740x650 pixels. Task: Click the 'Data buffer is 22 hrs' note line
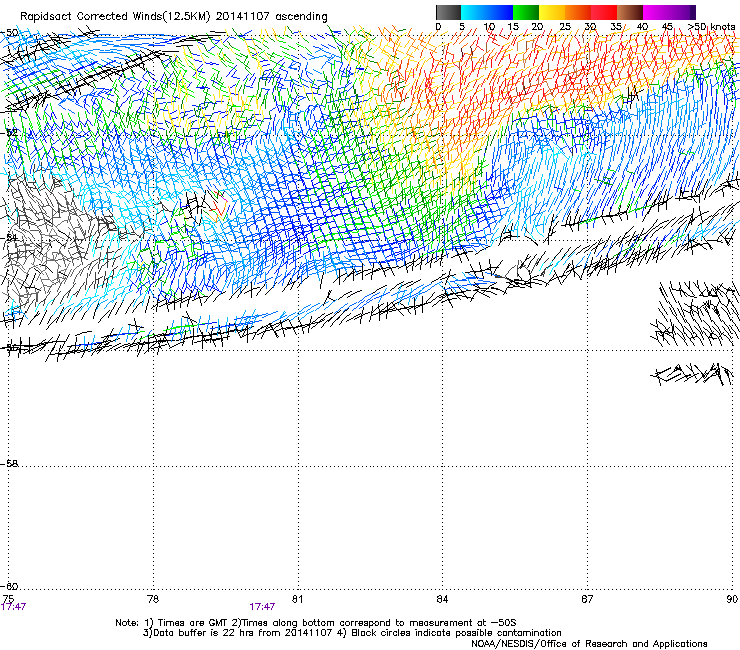tap(352, 633)
